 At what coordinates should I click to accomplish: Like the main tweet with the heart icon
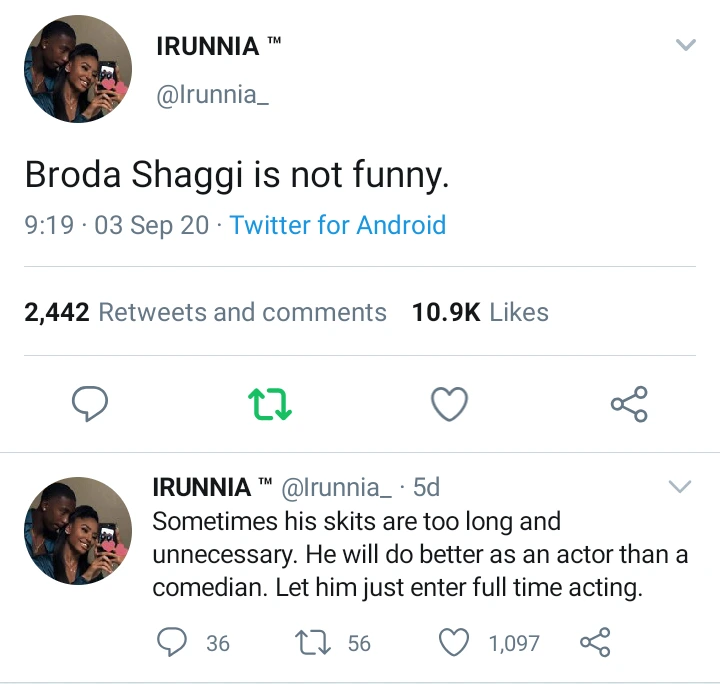tap(449, 404)
